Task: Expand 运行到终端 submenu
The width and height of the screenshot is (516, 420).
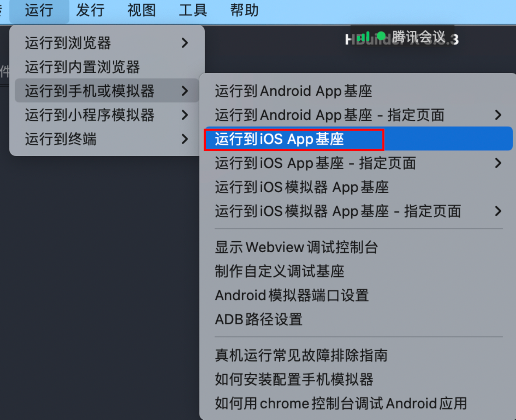Action: tap(107, 139)
